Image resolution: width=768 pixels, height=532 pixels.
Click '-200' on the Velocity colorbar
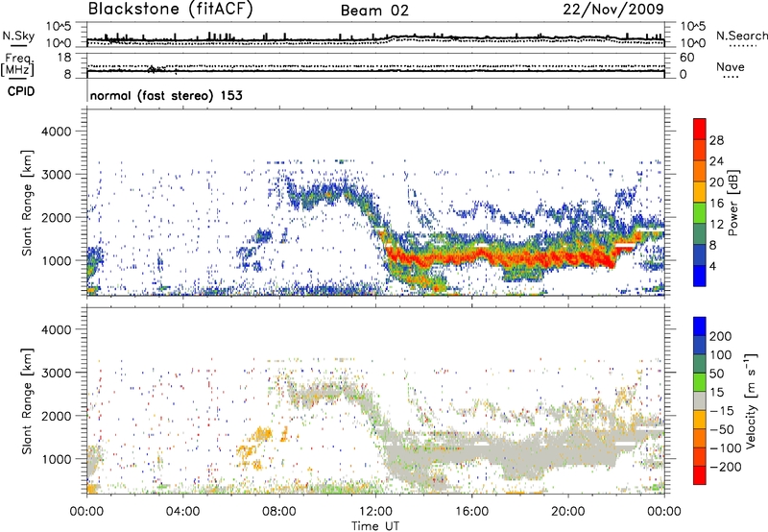725,467
